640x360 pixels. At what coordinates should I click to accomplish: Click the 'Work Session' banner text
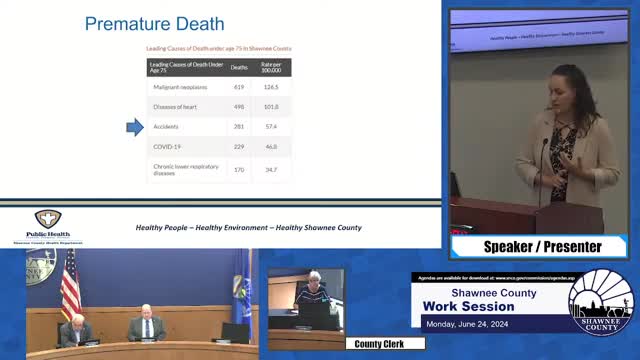468,307
